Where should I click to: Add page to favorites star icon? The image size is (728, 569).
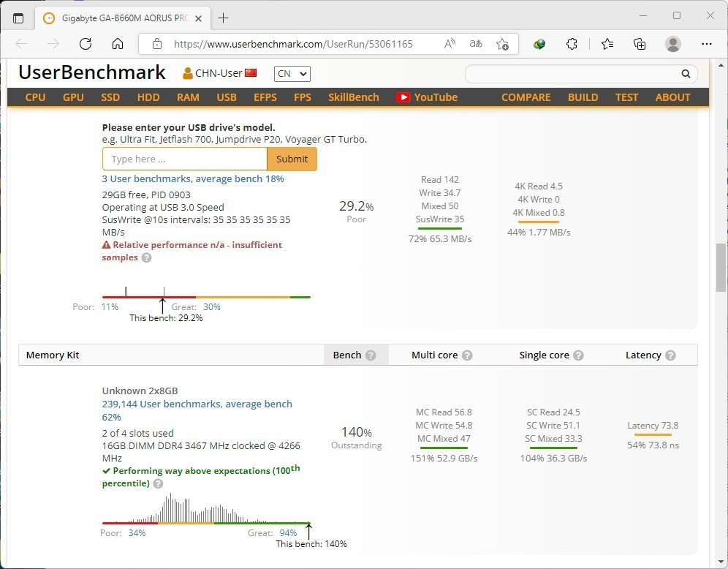(502, 44)
